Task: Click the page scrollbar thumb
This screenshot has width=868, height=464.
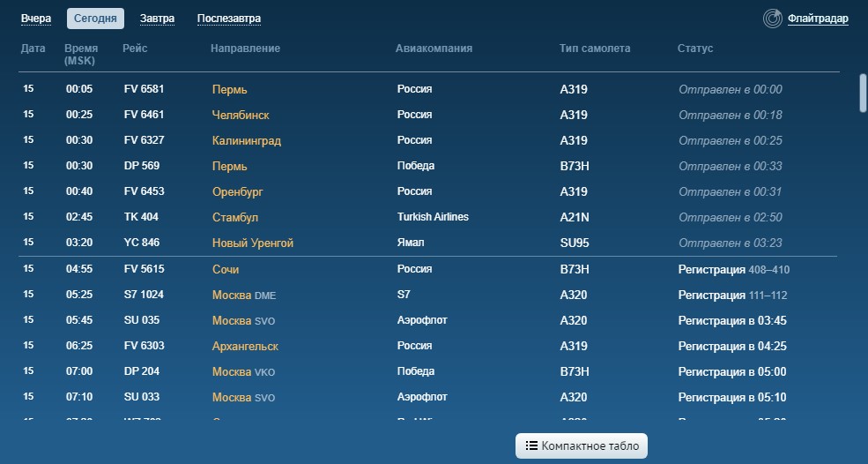Action: 863,94
